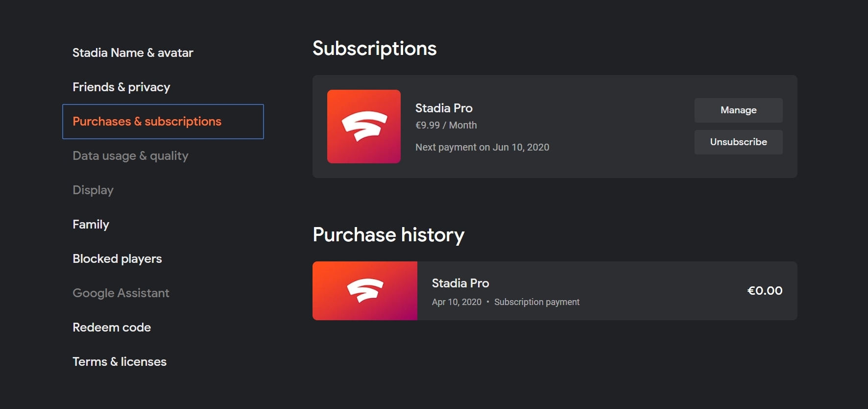Open Google Assistant settings
The width and height of the screenshot is (868, 409).
(x=121, y=293)
